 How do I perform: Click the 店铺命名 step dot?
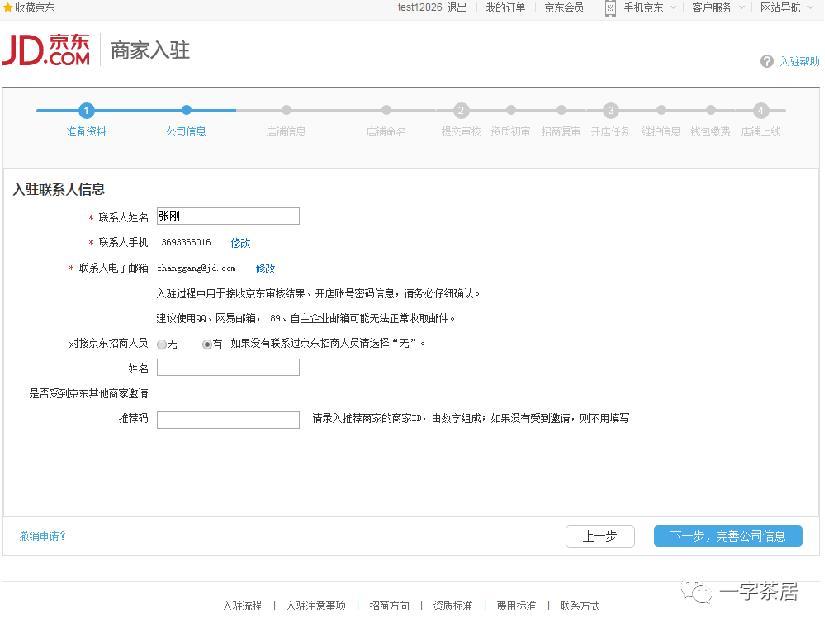386,110
